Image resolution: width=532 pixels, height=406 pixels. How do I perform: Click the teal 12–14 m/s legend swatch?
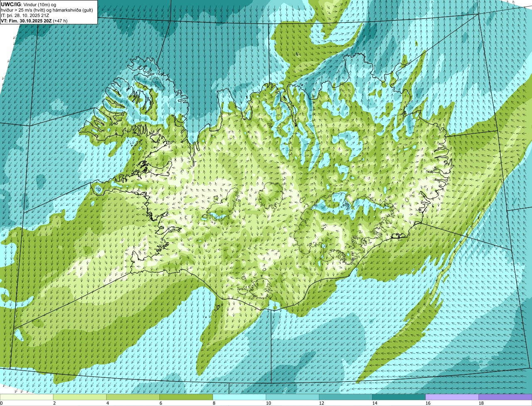(346, 397)
